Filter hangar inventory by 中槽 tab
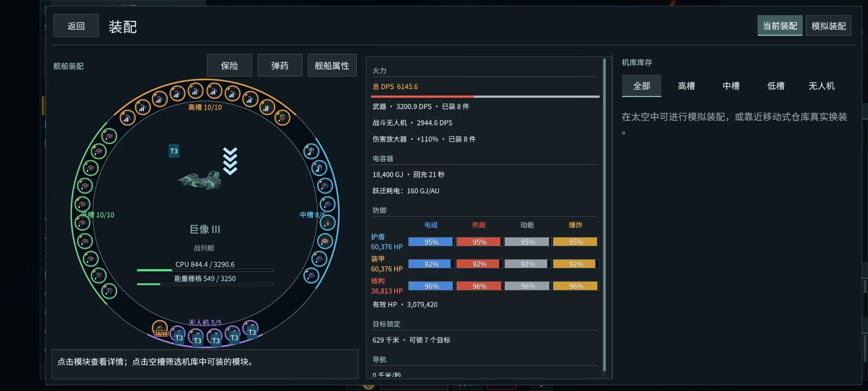868x391 pixels. tap(731, 86)
